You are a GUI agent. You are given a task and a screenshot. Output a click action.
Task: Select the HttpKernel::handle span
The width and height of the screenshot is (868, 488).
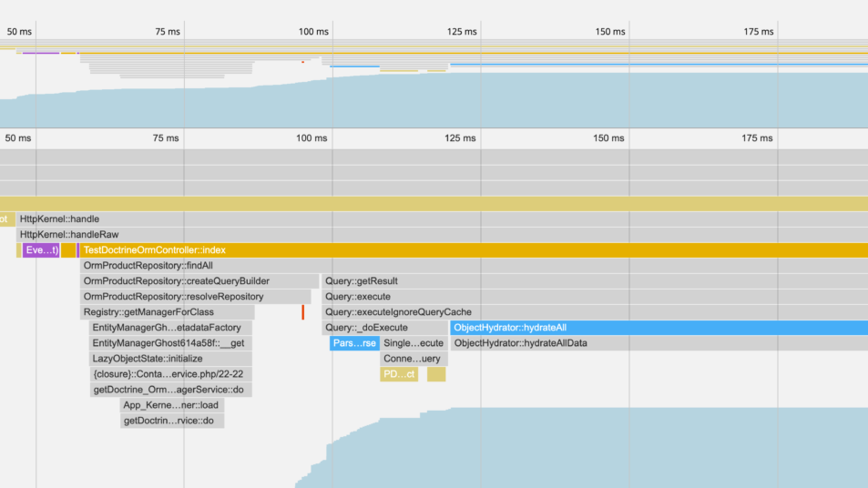(x=60, y=219)
